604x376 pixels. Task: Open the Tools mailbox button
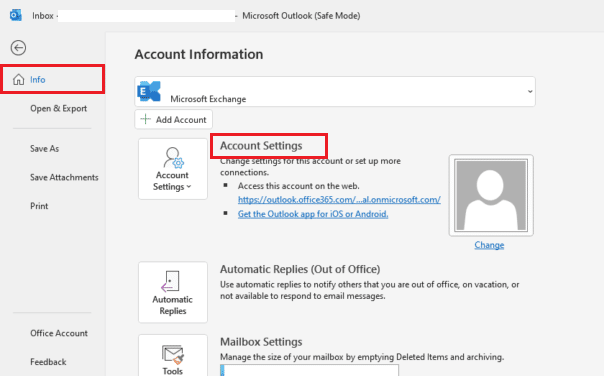coord(173,355)
